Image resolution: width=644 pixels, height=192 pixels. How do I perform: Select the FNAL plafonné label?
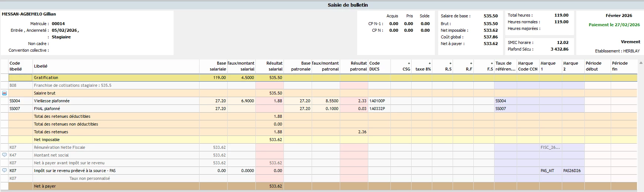(x=47, y=109)
